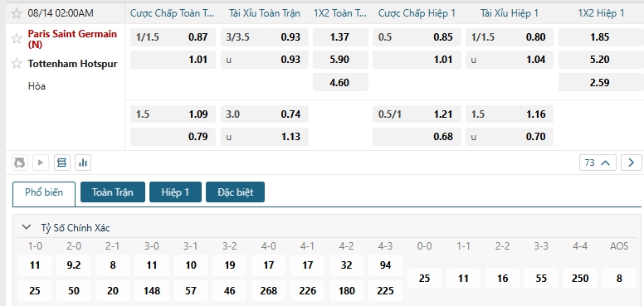The image size is (644, 306).
Task: Select 1X2 full-time odds 1.37
Action: click(x=340, y=37)
